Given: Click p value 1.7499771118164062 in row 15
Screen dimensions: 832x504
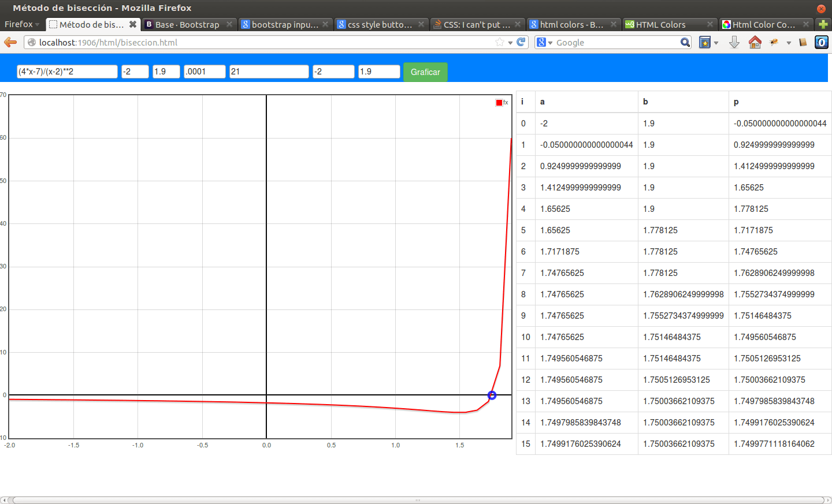Looking at the screenshot, I should tap(774, 444).
